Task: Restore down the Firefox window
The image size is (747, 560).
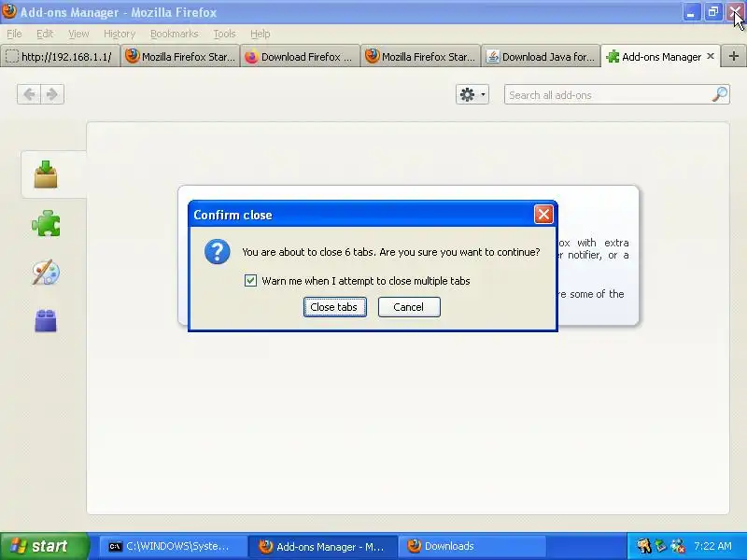Action: [x=712, y=12]
